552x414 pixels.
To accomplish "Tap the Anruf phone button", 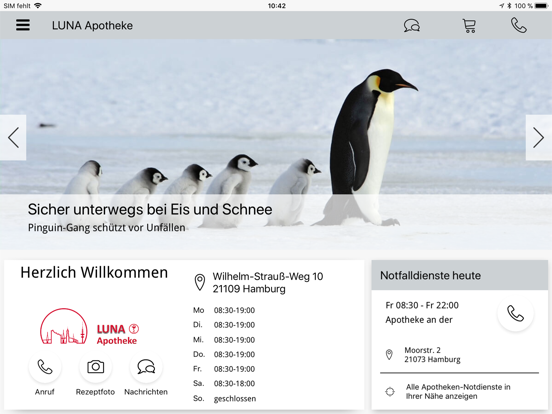I will (45, 367).
